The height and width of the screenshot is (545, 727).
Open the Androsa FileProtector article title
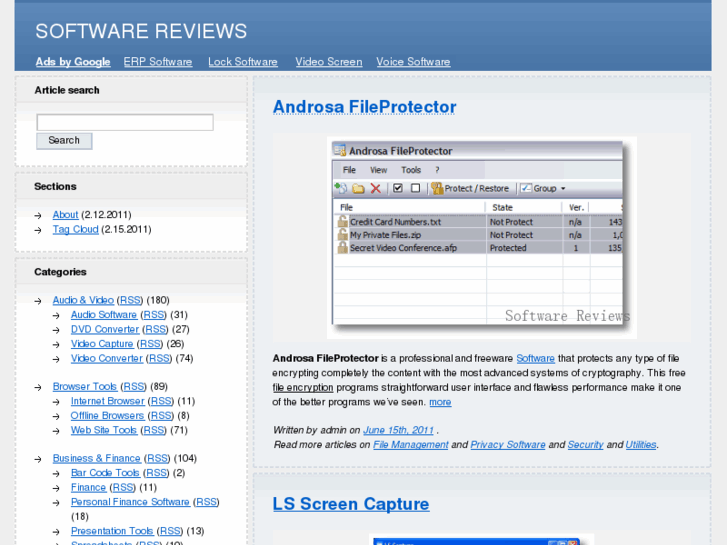(x=364, y=107)
